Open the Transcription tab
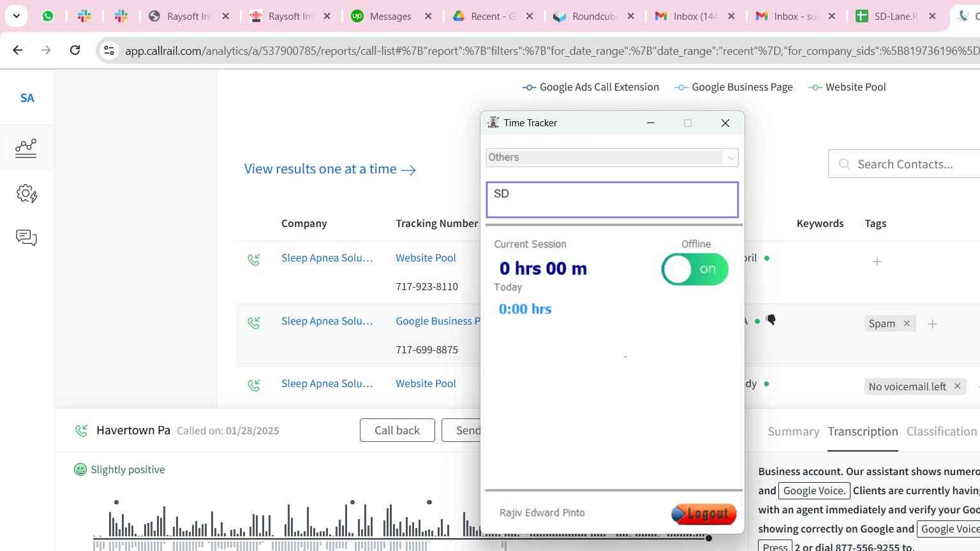The height and width of the screenshot is (551, 980). [863, 432]
